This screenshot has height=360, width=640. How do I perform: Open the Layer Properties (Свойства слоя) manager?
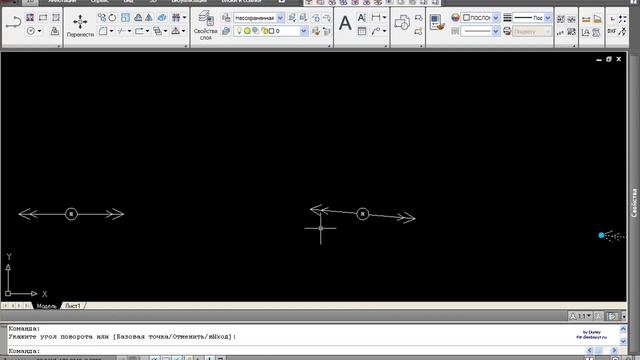[205, 25]
